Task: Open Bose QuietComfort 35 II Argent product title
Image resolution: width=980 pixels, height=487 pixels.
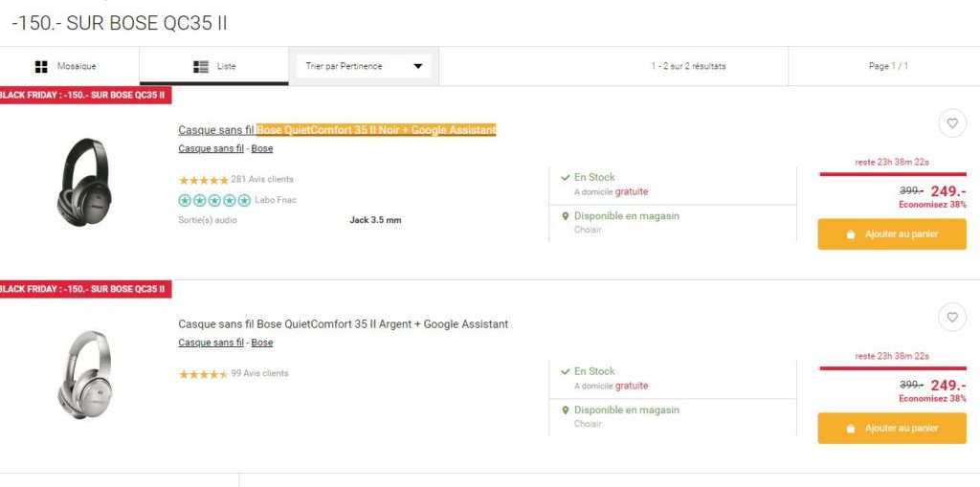Action: coord(343,324)
